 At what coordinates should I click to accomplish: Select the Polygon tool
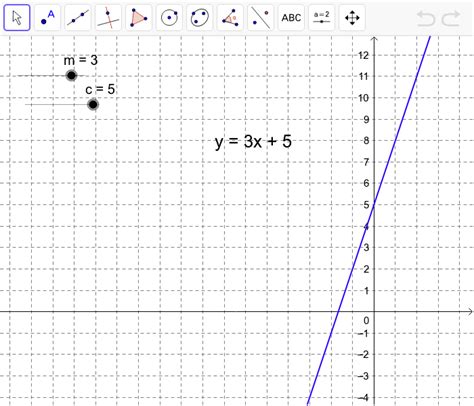pos(139,18)
